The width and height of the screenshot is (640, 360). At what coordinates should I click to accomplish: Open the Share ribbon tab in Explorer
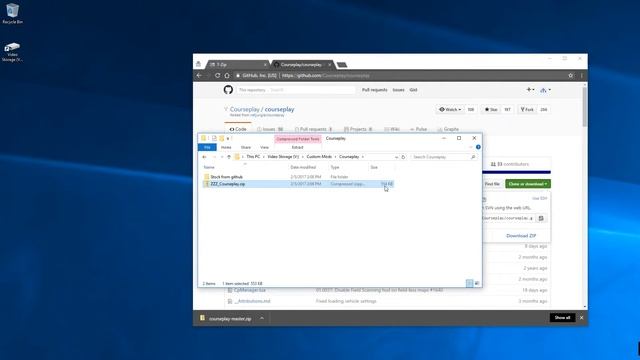tap(246, 147)
